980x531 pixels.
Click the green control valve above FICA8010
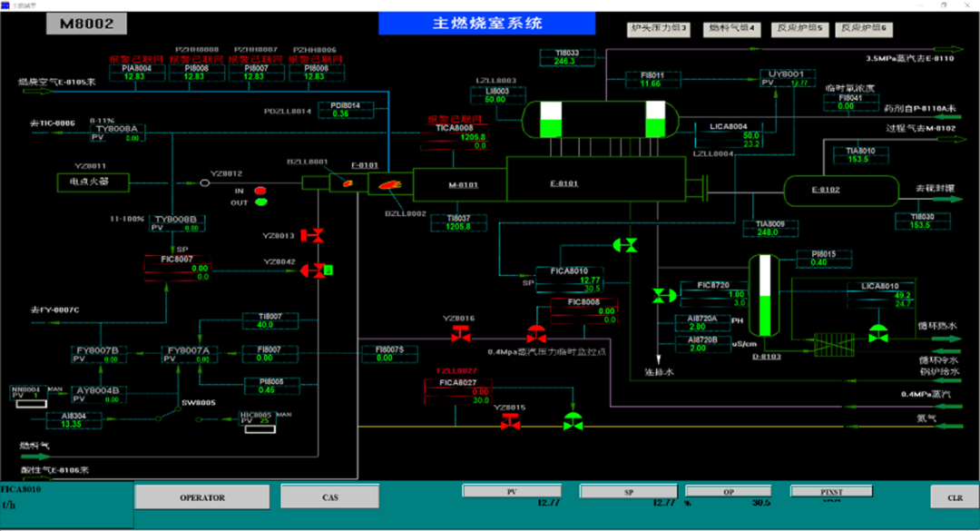pos(625,244)
